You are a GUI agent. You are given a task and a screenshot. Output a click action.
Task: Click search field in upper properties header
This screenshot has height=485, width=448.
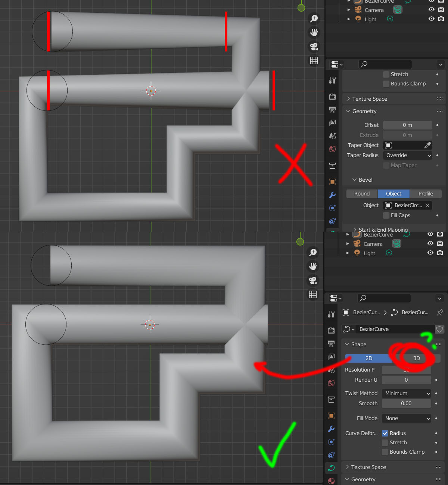385,64
